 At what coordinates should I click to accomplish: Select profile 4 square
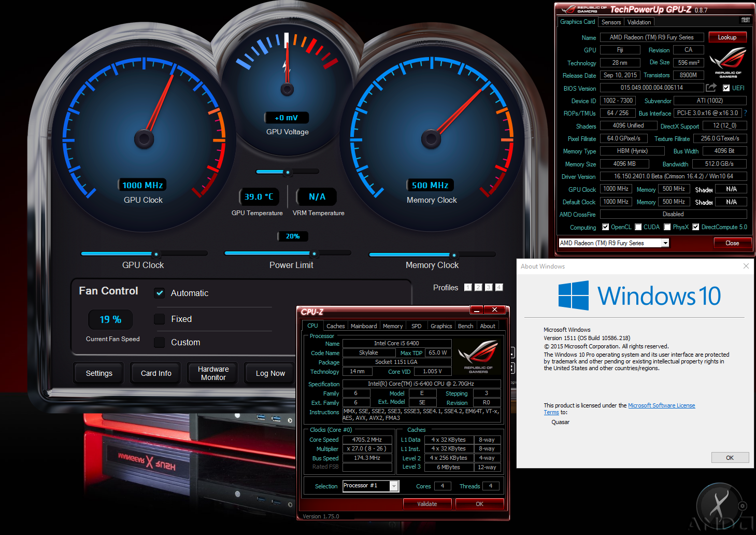tap(499, 287)
